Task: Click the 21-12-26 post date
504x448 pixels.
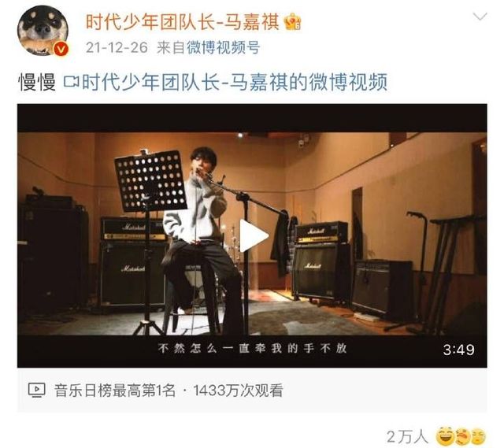Action: (x=117, y=47)
